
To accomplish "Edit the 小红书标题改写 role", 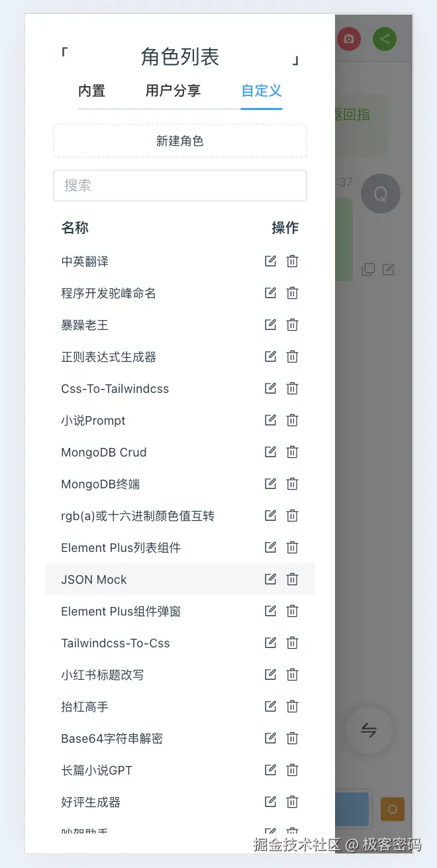I will (x=269, y=675).
